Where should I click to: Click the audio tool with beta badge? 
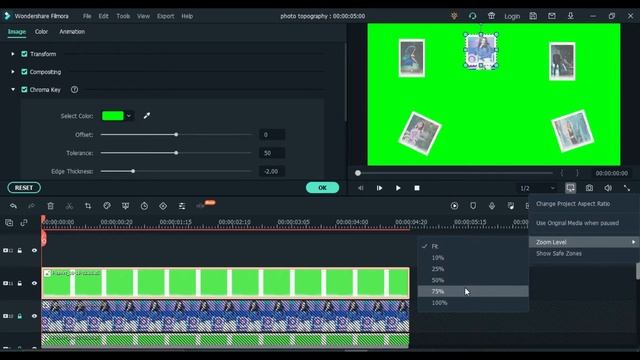[x=201, y=206]
